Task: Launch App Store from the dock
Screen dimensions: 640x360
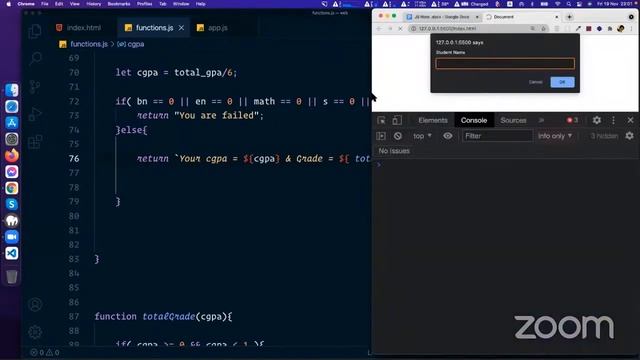Action: point(12,122)
